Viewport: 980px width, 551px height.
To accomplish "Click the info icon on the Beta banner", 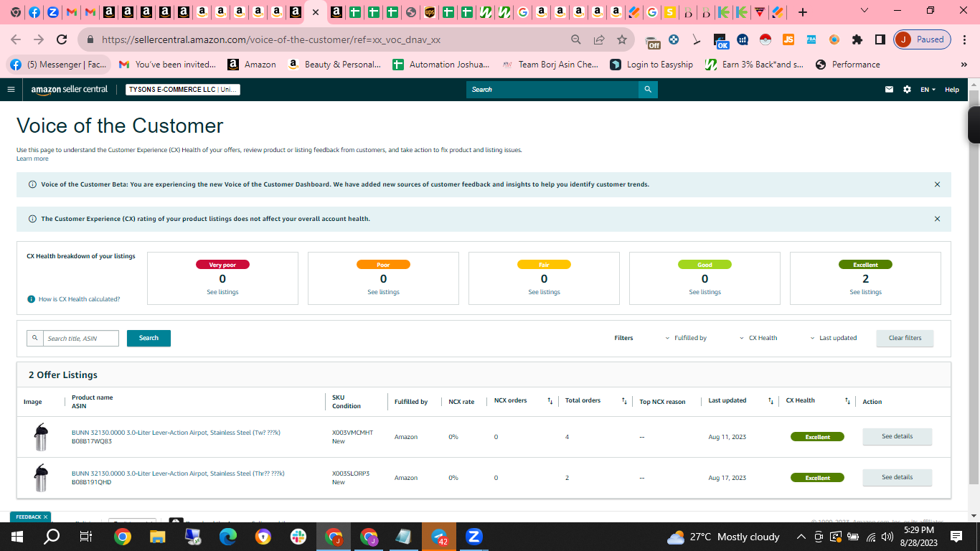I will (32, 184).
